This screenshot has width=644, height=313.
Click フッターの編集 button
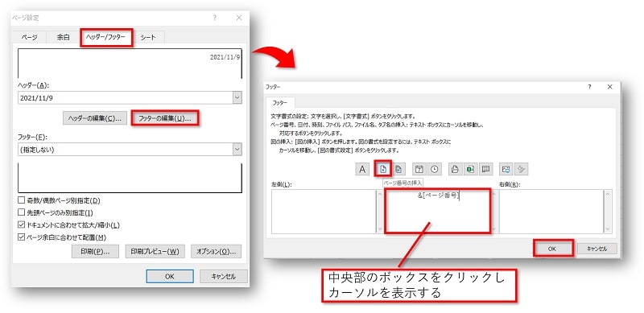click(165, 118)
